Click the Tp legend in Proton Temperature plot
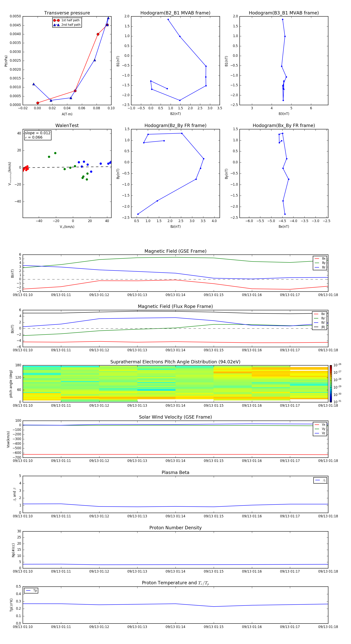Image resolution: width=351 pixels, height=644 pixels. pos(31,591)
